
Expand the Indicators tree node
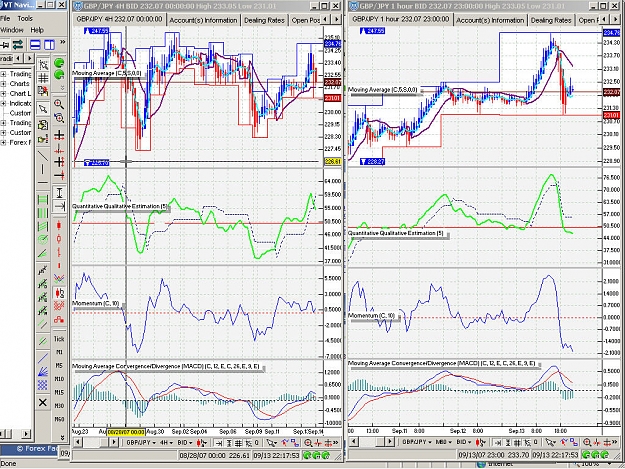pyautogui.click(x=3, y=103)
